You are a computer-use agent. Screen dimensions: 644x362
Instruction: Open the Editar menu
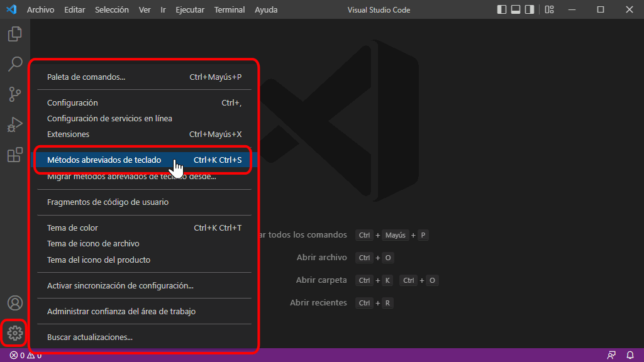[74, 9]
